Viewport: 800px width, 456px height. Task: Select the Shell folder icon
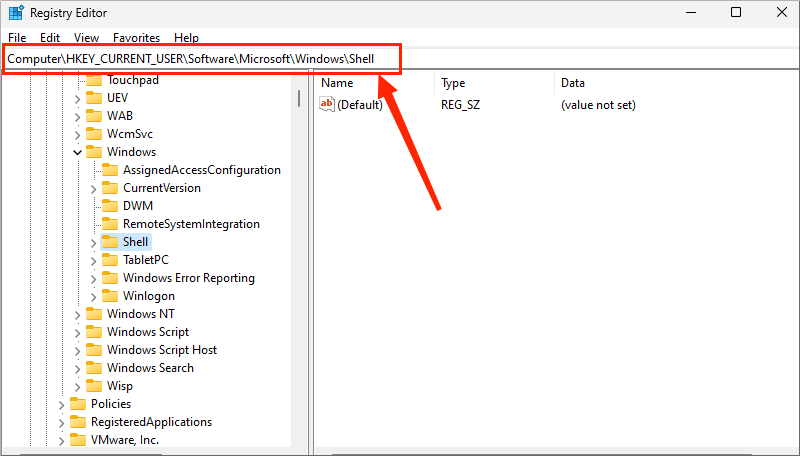110,242
